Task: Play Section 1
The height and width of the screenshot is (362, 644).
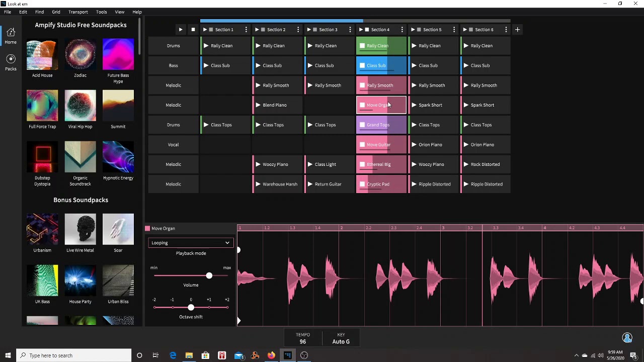Action: (205, 30)
